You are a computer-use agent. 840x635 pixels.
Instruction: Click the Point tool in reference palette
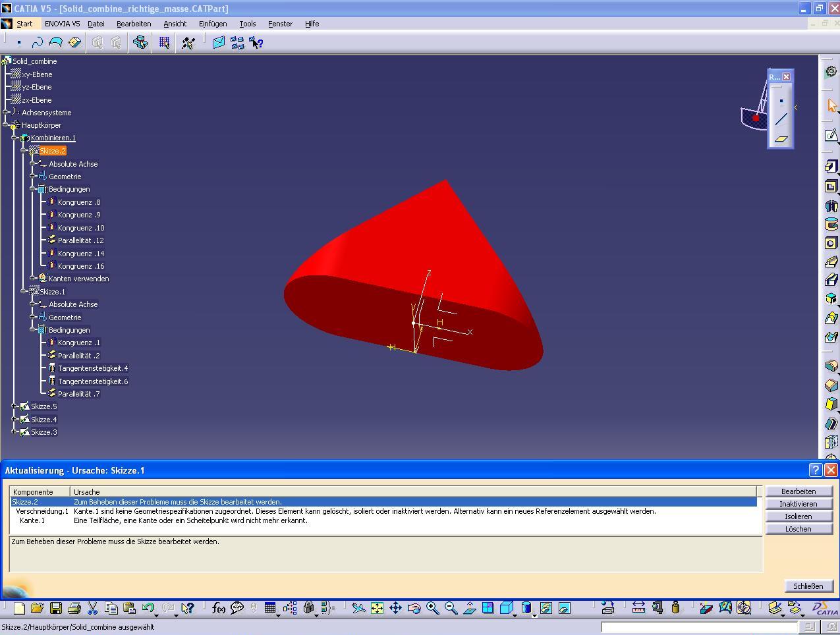781,101
